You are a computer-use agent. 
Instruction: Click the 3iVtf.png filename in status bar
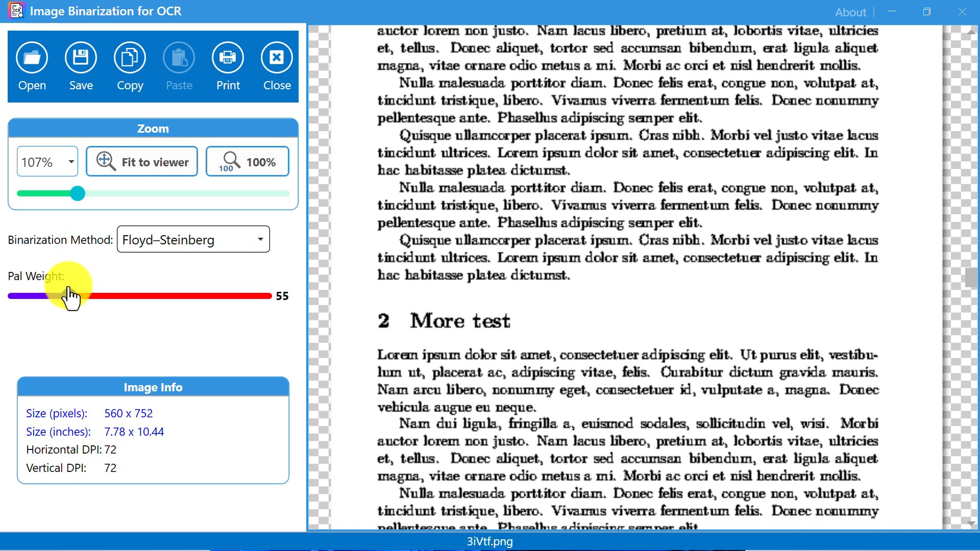point(489,541)
